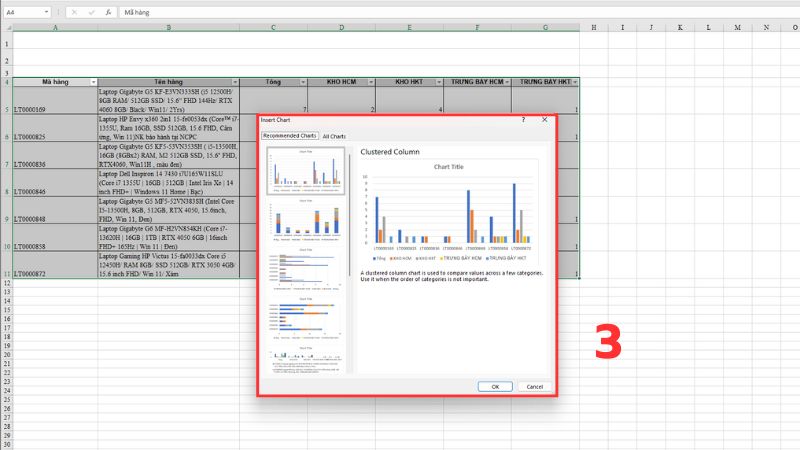Click the recommended charts list scrollbar
The width and height of the screenshot is (800, 450).
pyautogui.click(x=349, y=214)
